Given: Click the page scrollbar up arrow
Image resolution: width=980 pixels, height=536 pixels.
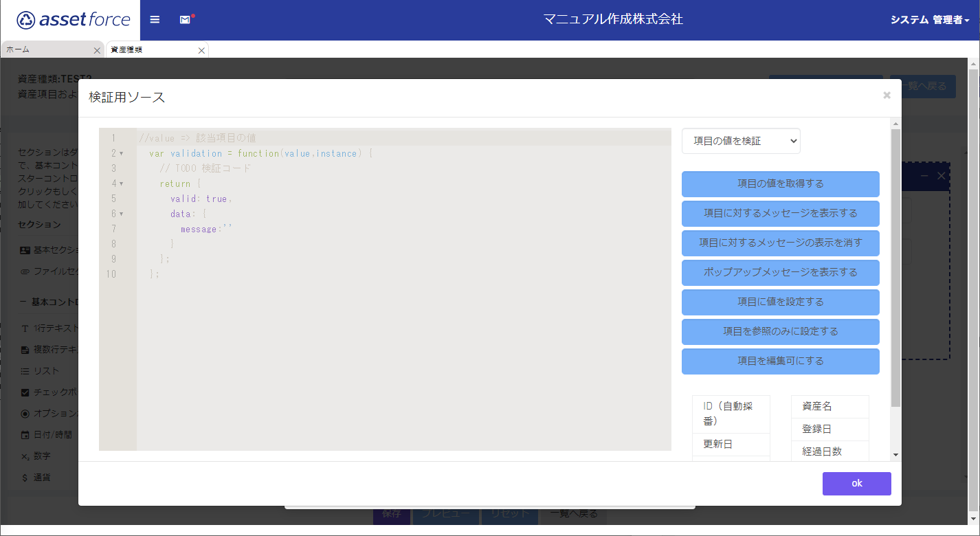Looking at the screenshot, I should tap(973, 63).
